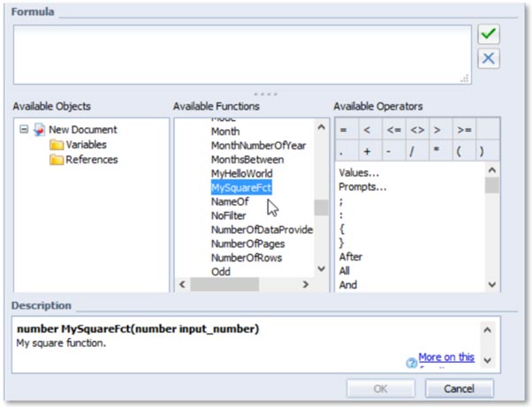Select NumberOfRows function
Image resolution: width=532 pixels, height=407 pixels.
pyautogui.click(x=247, y=258)
